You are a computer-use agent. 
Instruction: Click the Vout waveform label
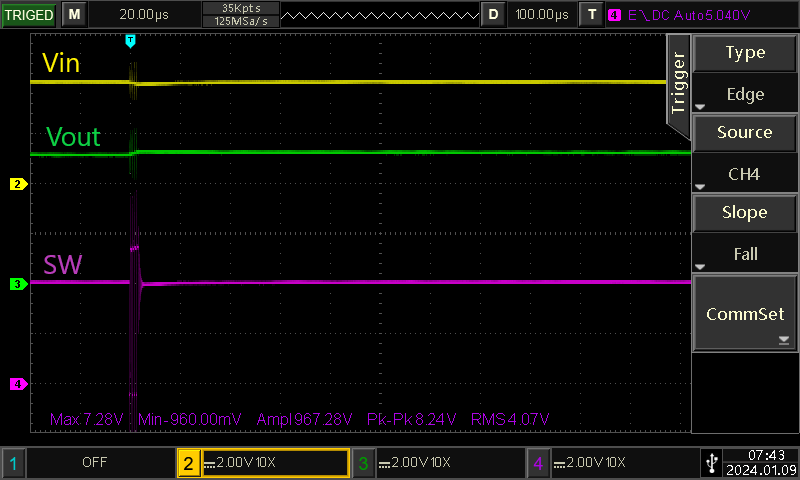coord(73,137)
